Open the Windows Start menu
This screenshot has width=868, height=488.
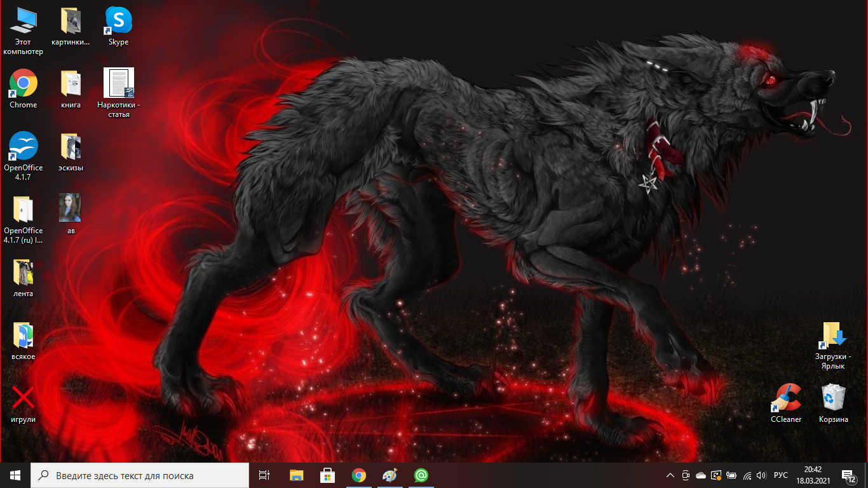(x=15, y=475)
